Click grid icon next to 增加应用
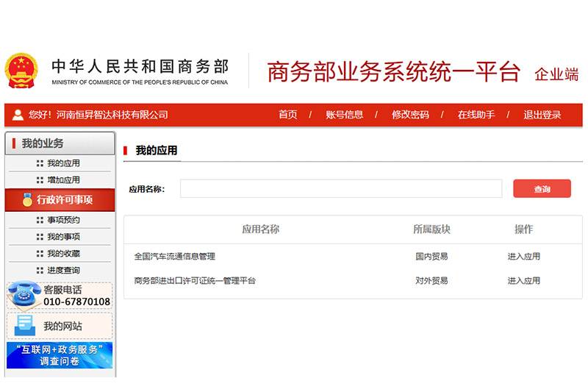Screen dimensions: 588x392 click(40, 180)
